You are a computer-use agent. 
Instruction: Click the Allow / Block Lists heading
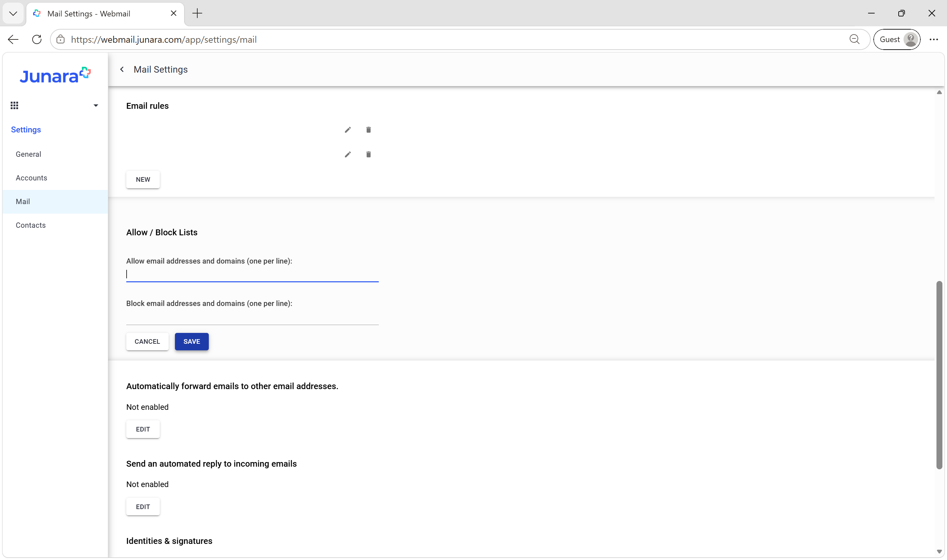[x=162, y=232]
